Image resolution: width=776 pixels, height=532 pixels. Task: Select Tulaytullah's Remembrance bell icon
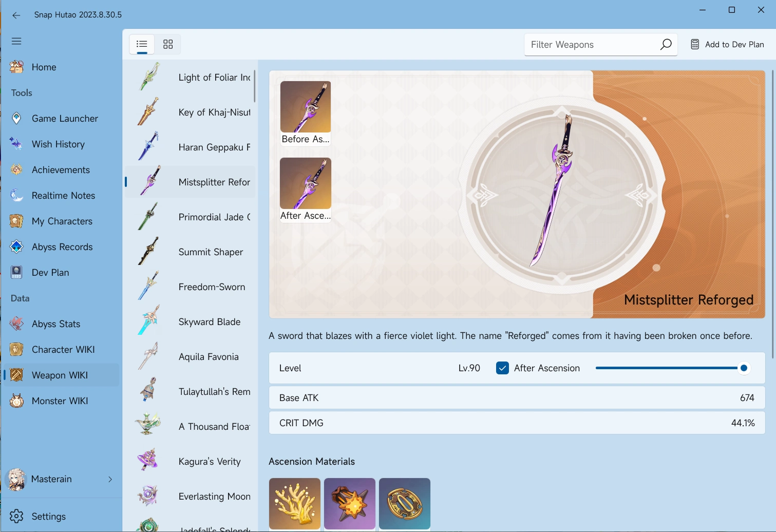(x=149, y=390)
